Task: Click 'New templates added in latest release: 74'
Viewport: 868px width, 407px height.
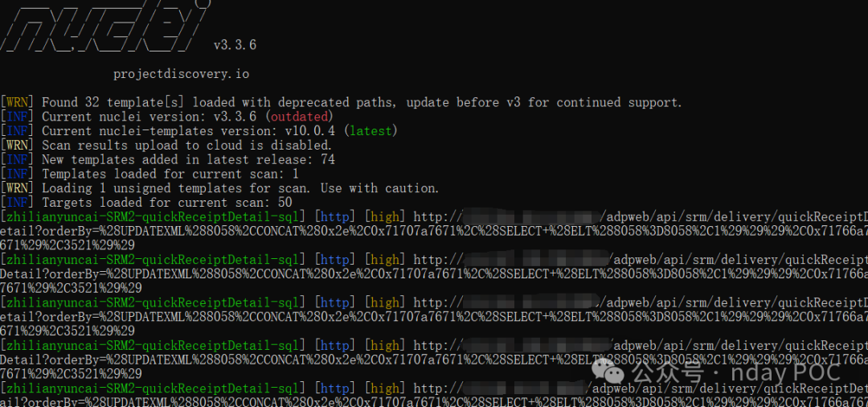Action: pos(188,160)
